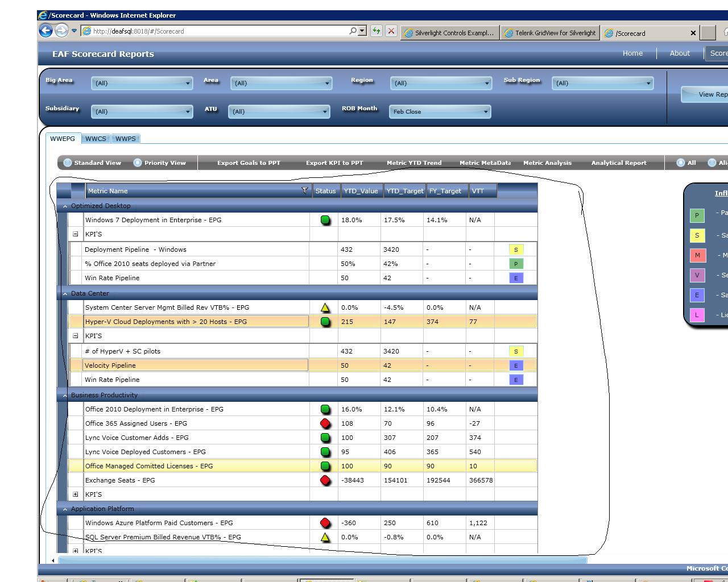Click red status icon for Windows Azure Platform

tap(325, 523)
